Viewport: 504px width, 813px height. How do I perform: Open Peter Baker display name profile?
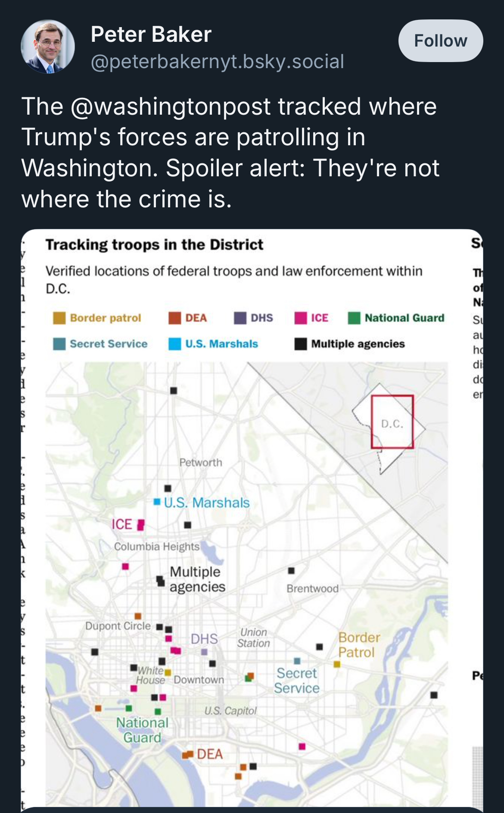(151, 34)
